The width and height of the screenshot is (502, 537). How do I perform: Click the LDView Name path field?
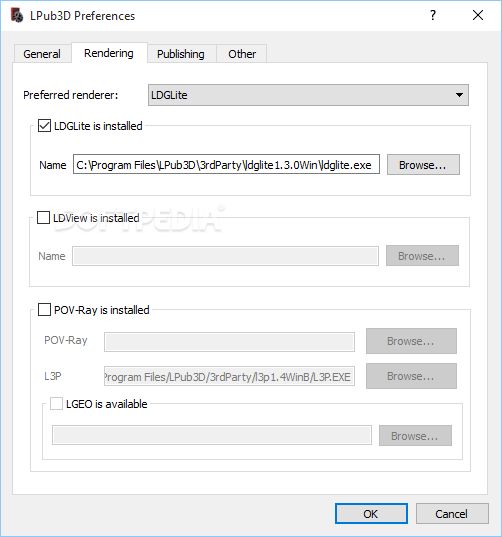(x=225, y=256)
